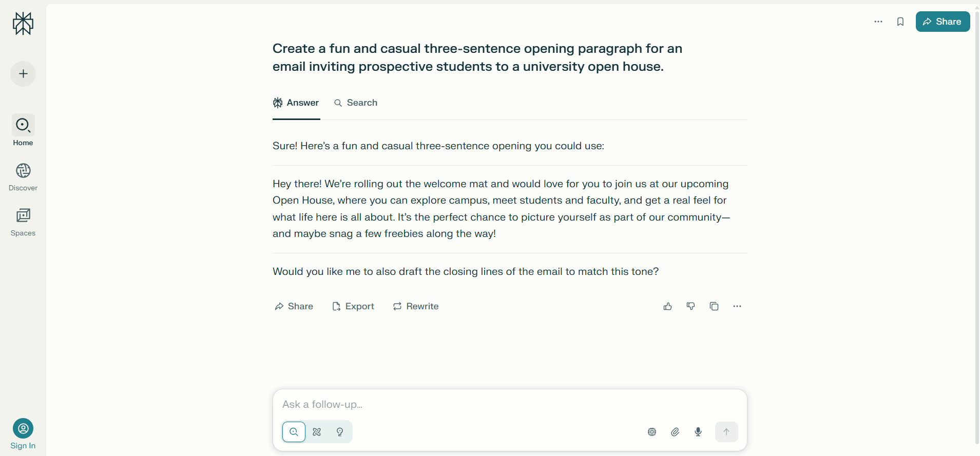Rewrite the answer

[415, 306]
